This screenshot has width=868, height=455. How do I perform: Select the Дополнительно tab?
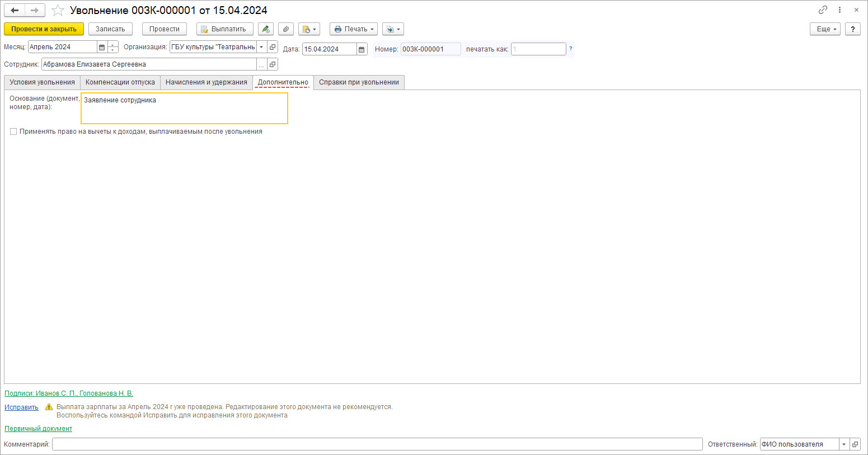283,82
